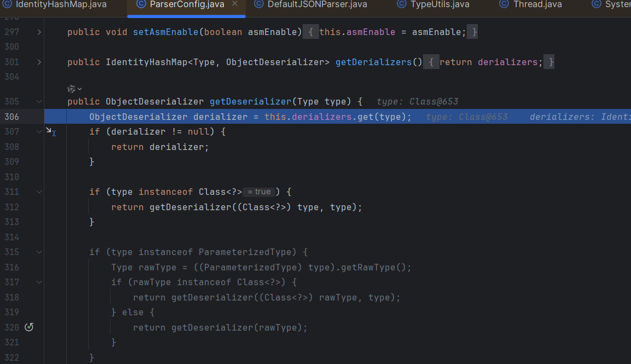Expand the folded getDerializers method on line 301
The height and width of the screenshot is (364, 631).
[x=39, y=62]
